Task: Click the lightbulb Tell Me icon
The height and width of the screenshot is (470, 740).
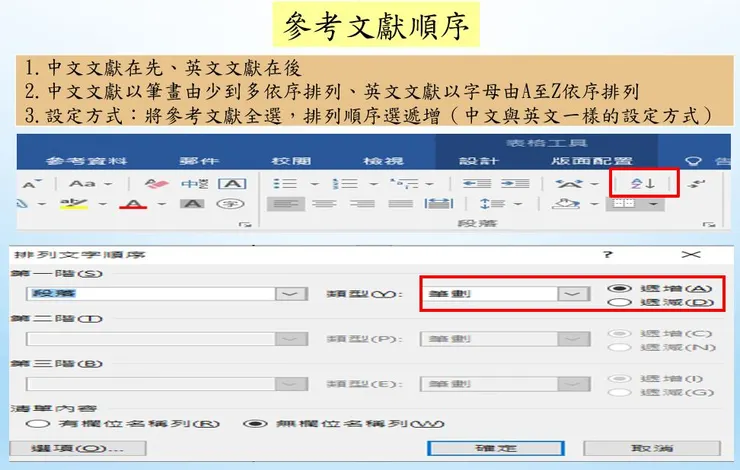Action: tap(693, 161)
